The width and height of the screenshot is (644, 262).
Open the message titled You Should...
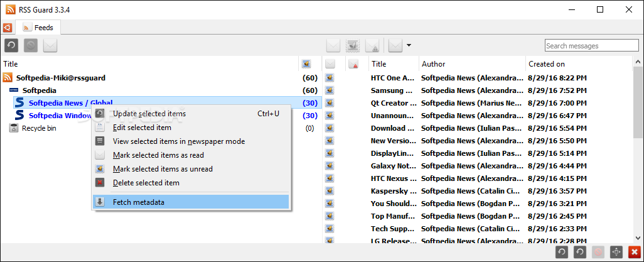click(394, 203)
